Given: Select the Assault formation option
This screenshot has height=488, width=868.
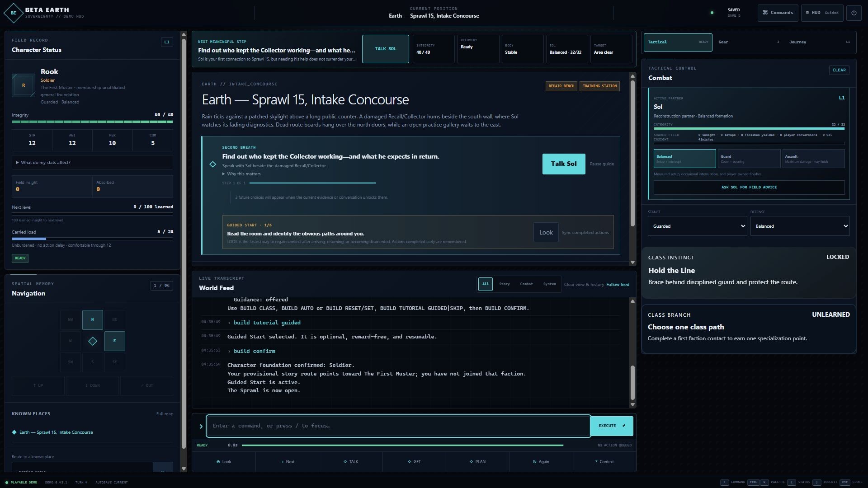Looking at the screenshot, I should (x=813, y=159).
